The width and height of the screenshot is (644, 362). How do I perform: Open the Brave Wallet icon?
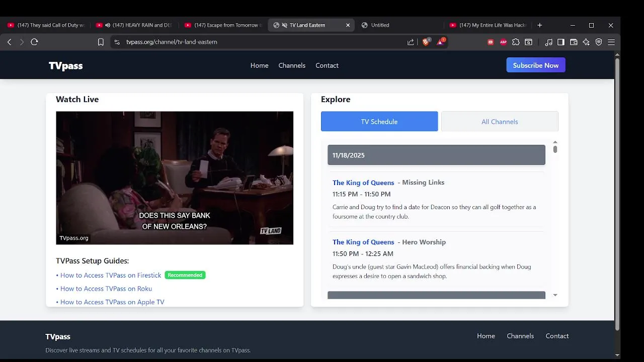574,42
